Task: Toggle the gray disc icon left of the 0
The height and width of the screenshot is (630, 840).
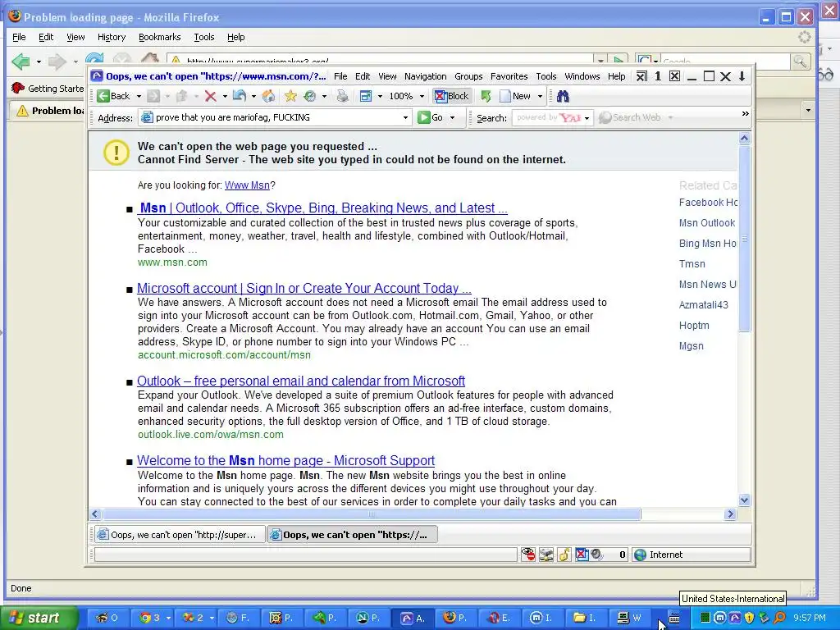Action: click(x=596, y=555)
